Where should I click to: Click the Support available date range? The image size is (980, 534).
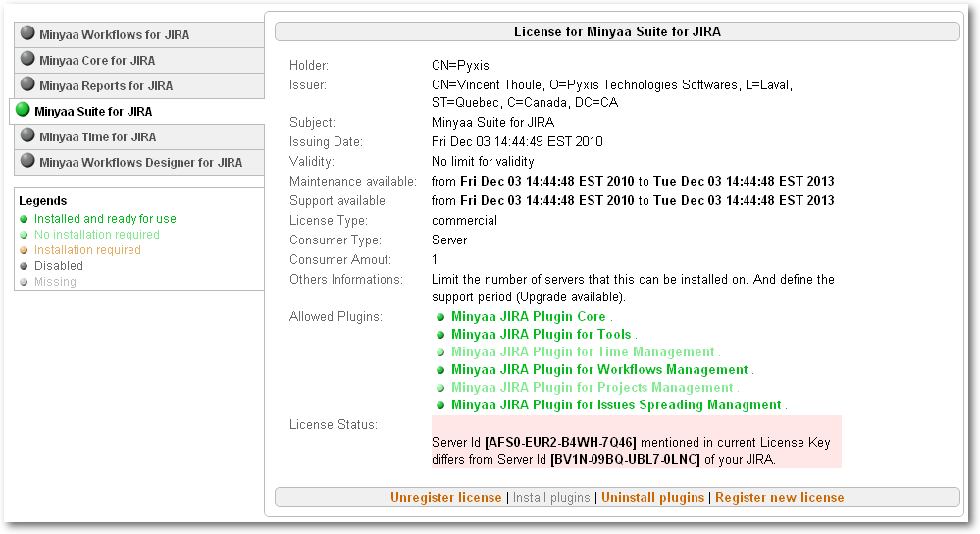(x=633, y=200)
